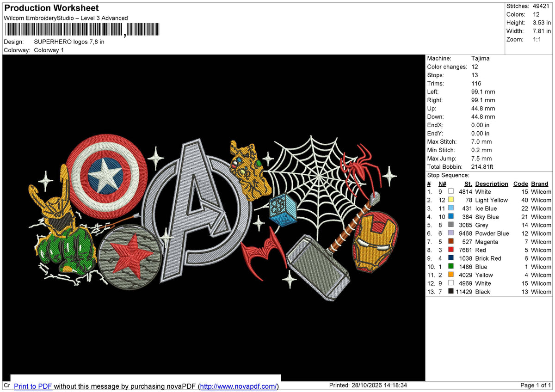Image resolution: width=555 pixels, height=392 pixels.
Task: Select the Total Bobbin value '214.81ft'
Action: click(482, 166)
